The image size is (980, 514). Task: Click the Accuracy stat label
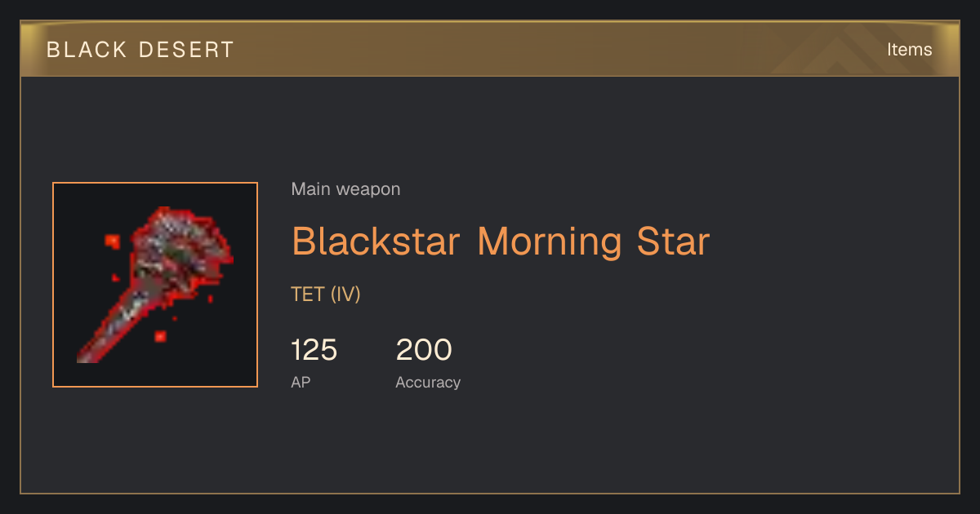pyautogui.click(x=428, y=383)
